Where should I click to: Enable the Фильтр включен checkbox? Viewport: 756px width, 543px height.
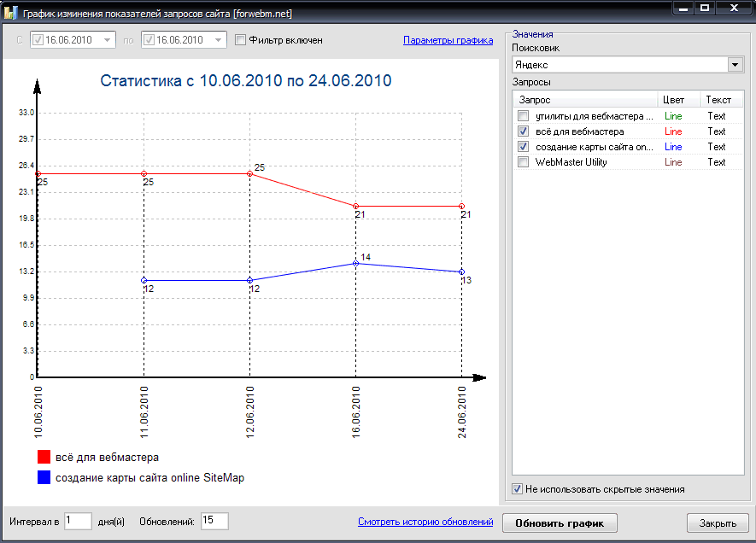tap(240, 40)
